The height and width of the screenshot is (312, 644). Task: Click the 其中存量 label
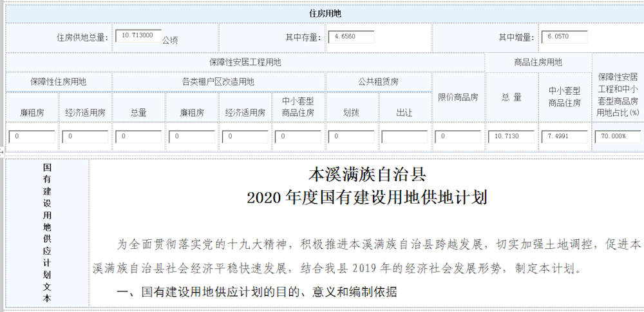click(x=303, y=38)
